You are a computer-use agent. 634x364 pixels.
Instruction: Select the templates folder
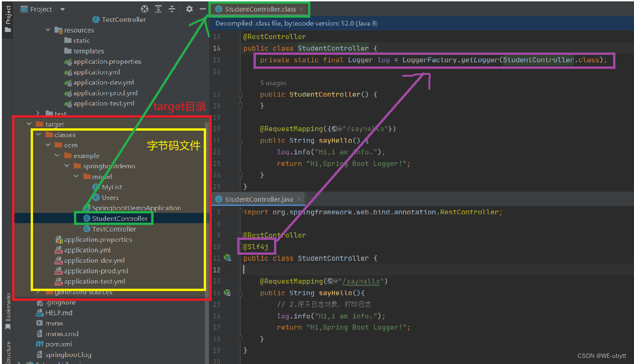tap(84, 51)
